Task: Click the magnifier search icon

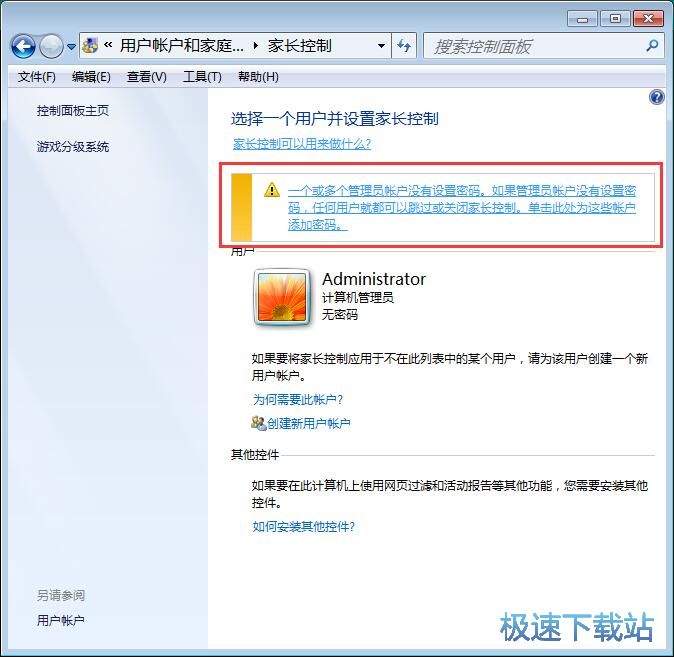Action: (x=652, y=46)
